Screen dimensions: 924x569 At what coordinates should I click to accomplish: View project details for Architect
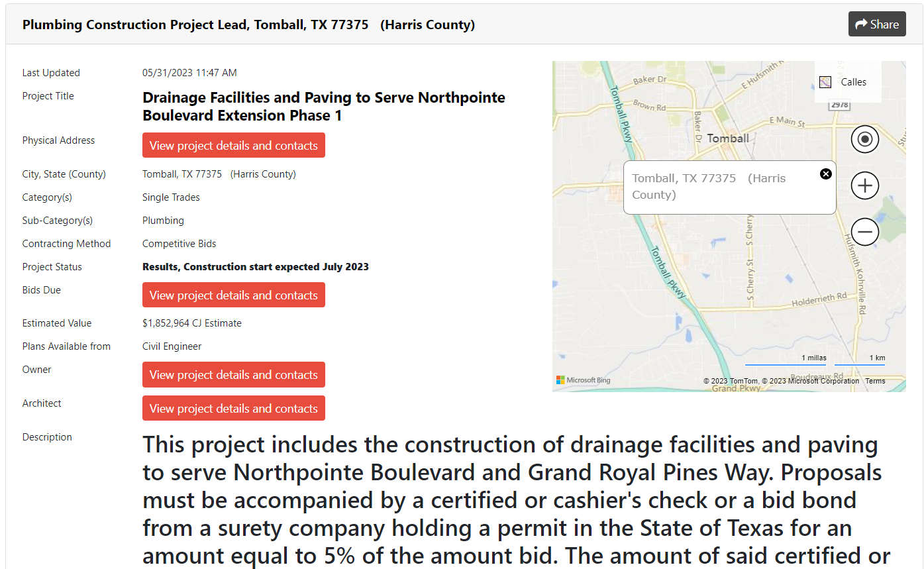pos(233,408)
